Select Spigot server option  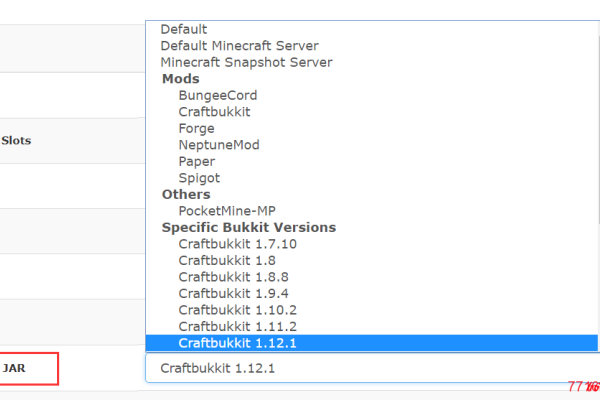coord(198,177)
